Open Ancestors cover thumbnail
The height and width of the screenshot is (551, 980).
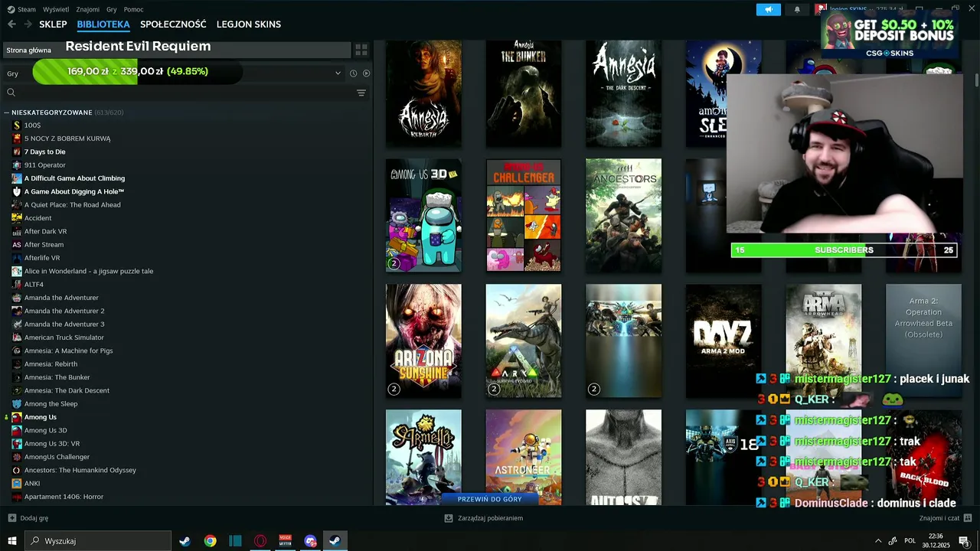pos(623,215)
